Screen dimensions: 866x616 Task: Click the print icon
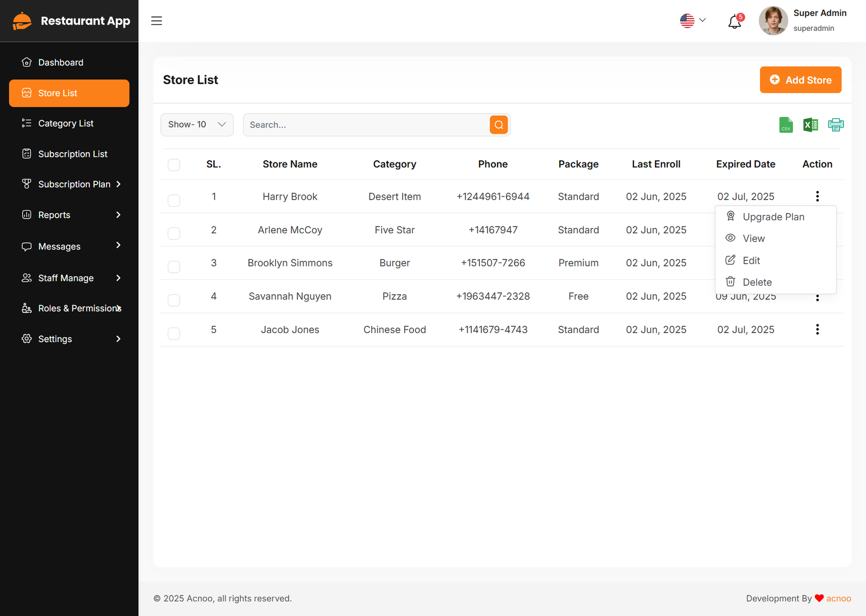click(x=836, y=125)
